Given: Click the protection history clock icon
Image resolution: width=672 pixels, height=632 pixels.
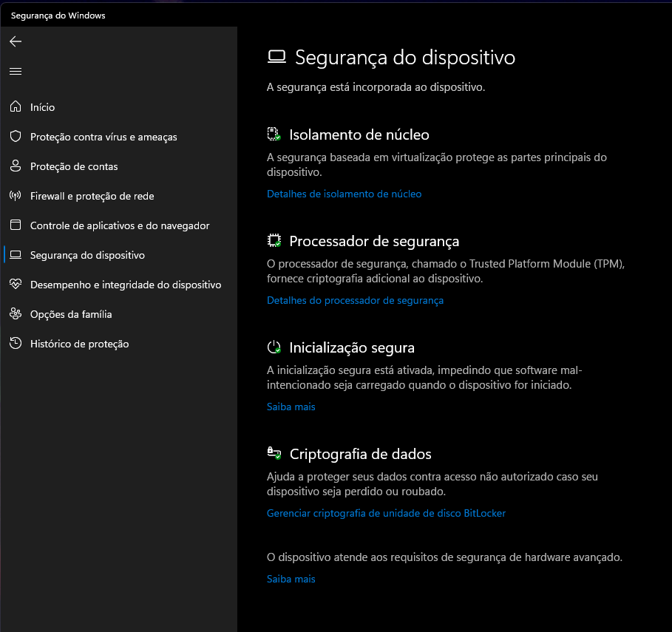Looking at the screenshot, I should click(x=16, y=343).
